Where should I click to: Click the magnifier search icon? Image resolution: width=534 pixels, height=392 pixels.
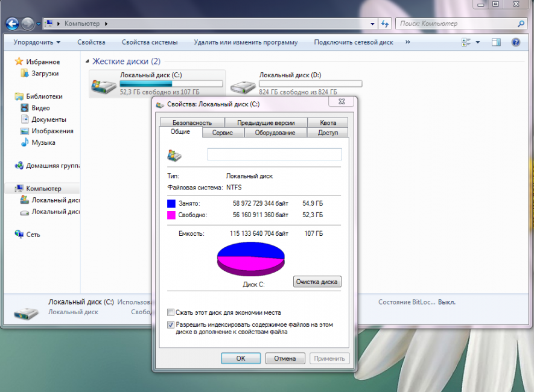pyautogui.click(x=521, y=24)
